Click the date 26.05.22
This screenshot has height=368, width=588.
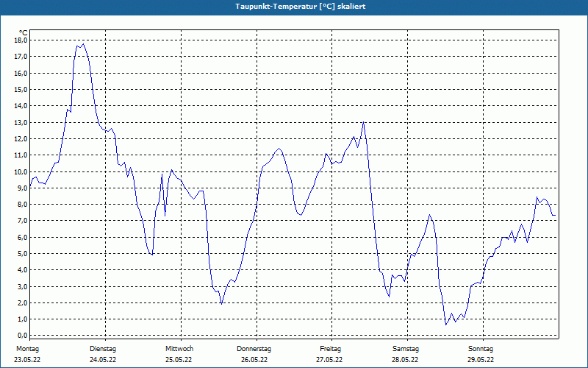pos(254,360)
